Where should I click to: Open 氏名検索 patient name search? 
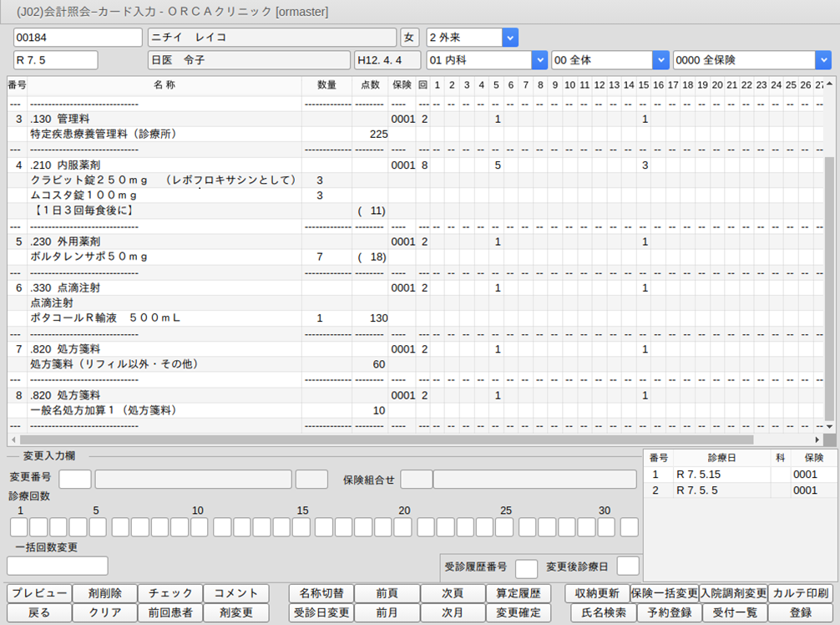tap(599, 612)
